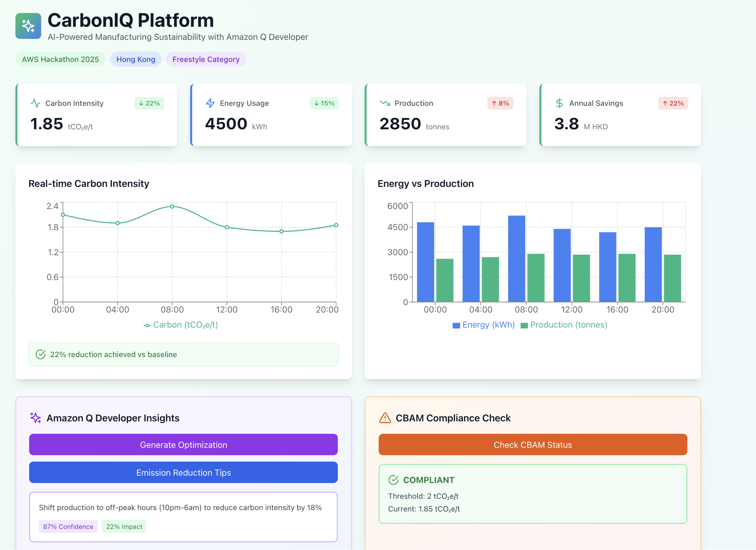
Task: Click the Carbon Intensity pulse icon
Action: click(35, 103)
